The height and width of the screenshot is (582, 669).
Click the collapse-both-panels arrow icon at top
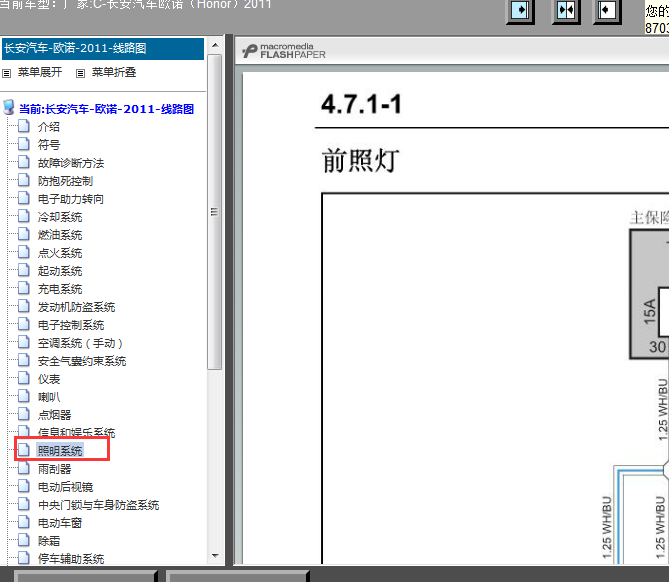566,11
